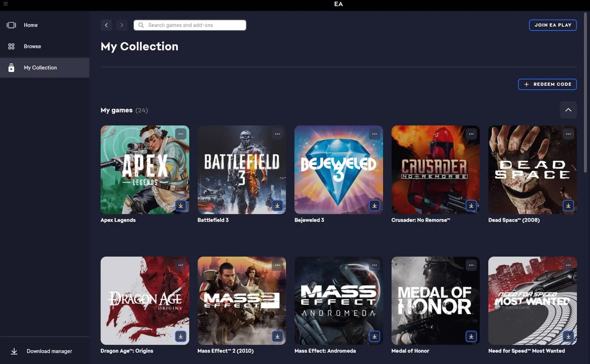The width and height of the screenshot is (590, 364).
Task: Click the My Collection icon
Action: pyautogui.click(x=11, y=68)
